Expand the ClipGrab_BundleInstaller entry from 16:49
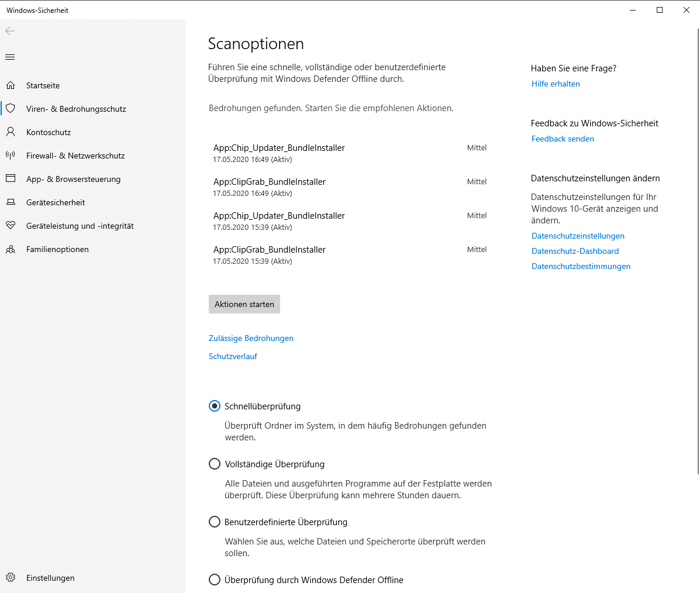This screenshot has width=700, height=593. coord(350,187)
